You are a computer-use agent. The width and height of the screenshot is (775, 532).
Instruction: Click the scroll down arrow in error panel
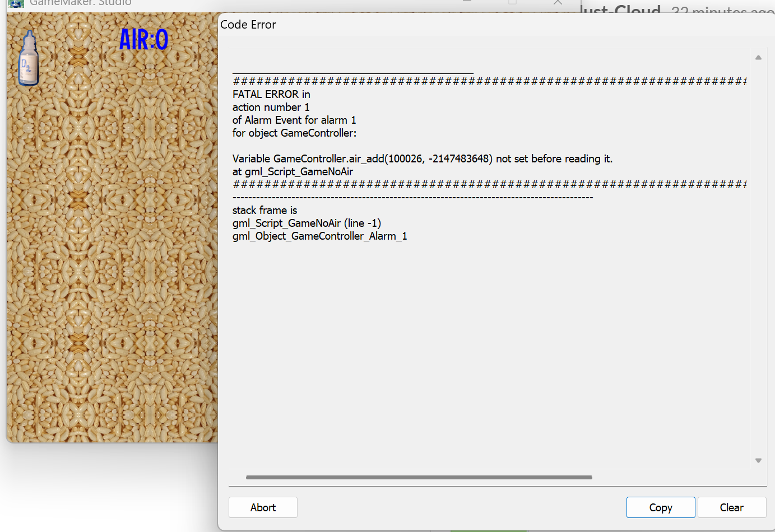(758, 460)
